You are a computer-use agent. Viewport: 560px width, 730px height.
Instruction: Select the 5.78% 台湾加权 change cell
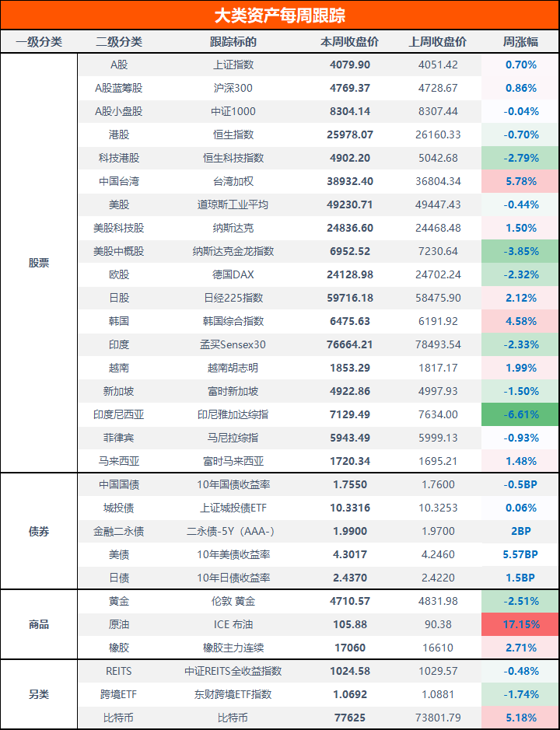coord(520,181)
